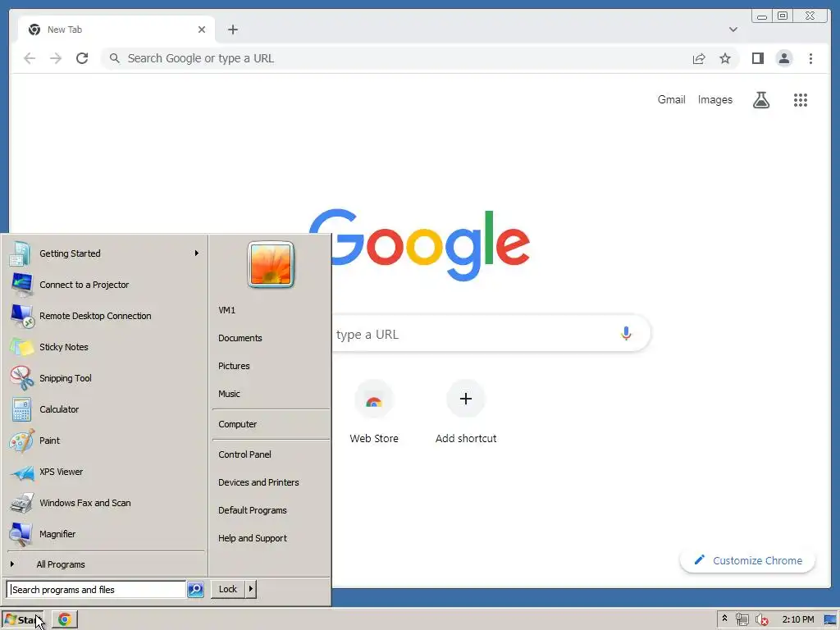This screenshot has width=840, height=630.
Task: Open Chrome side panel
Action: (757, 58)
